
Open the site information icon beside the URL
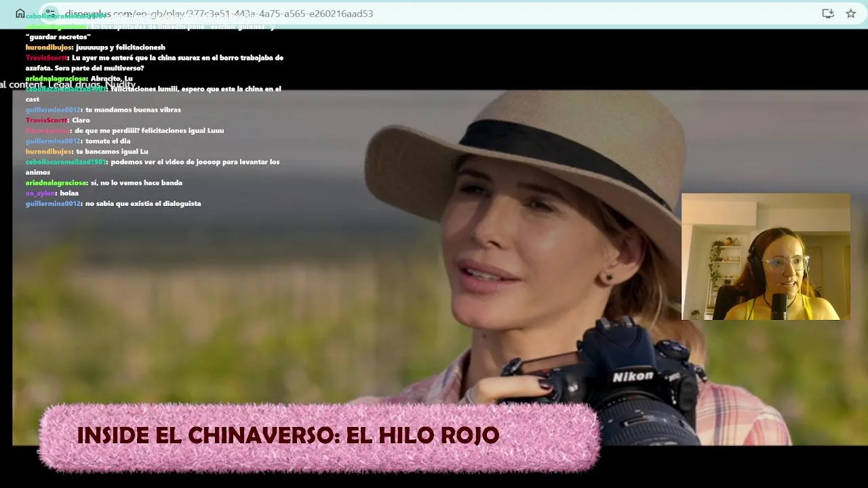pos(50,14)
